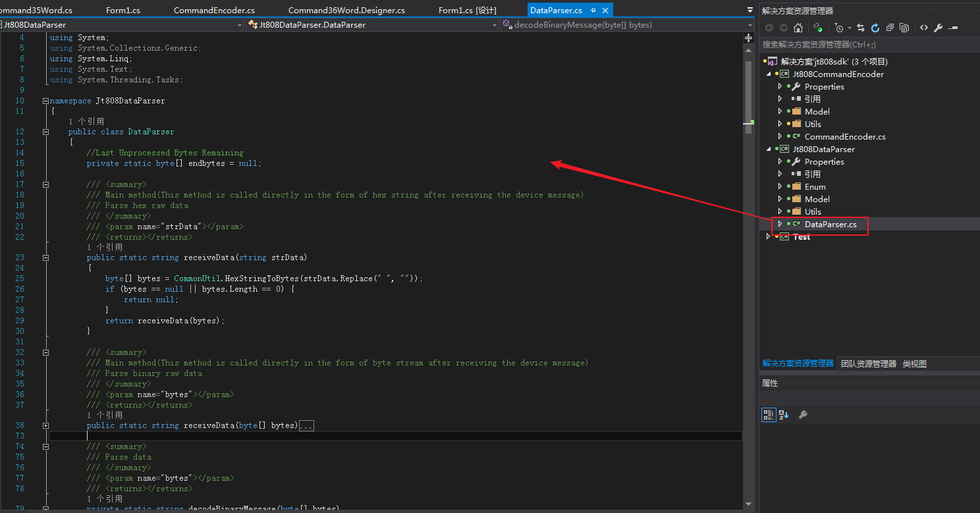
Task: Open Properties wrench icon in Solution Explorer toolbar
Action: tap(939, 28)
